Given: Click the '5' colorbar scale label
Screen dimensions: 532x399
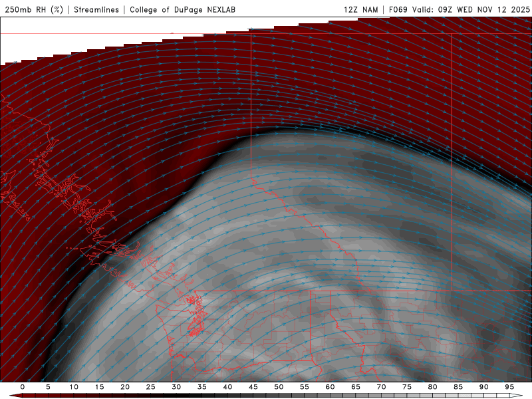Looking at the screenshot, I should (48, 387).
